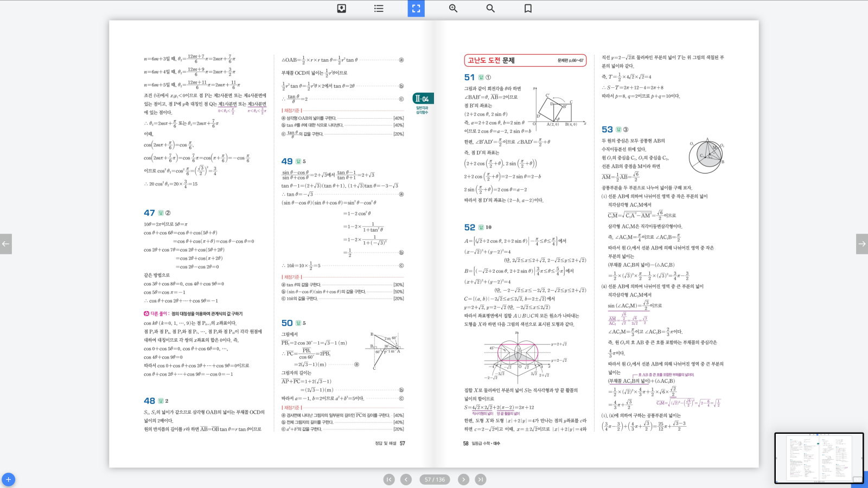Image resolution: width=868 pixels, height=488 pixels.
Task: Toggle the fullscreen view button
Action: (416, 9)
